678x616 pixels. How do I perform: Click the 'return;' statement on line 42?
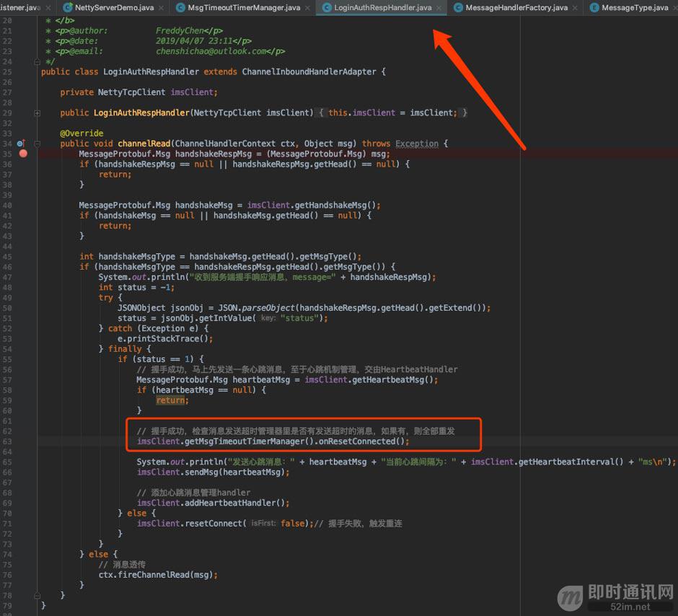(x=115, y=226)
